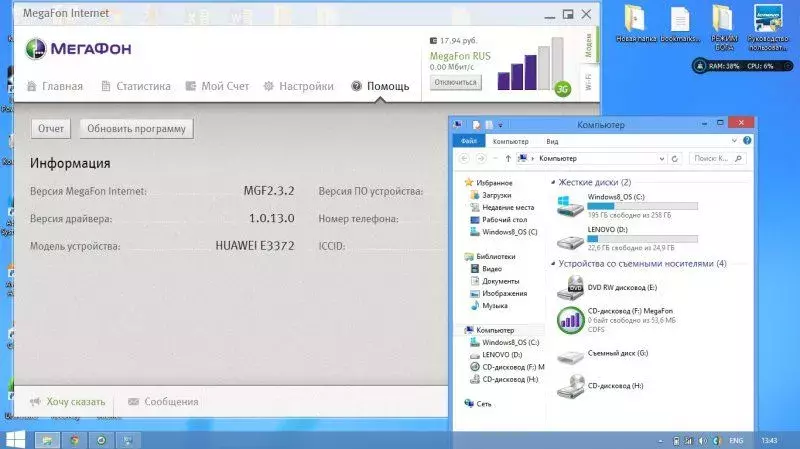Click the RAM CPU monitor widget
This screenshot has width=800, height=449.
pos(742,66)
